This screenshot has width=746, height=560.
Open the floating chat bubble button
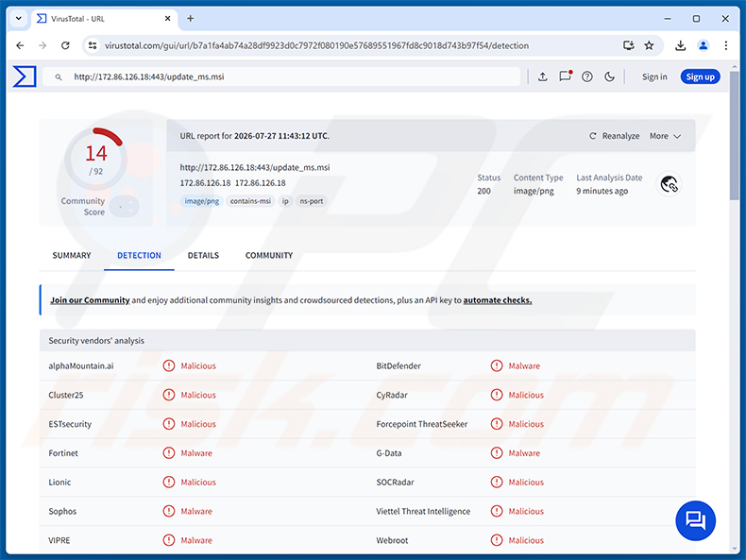pos(695,520)
